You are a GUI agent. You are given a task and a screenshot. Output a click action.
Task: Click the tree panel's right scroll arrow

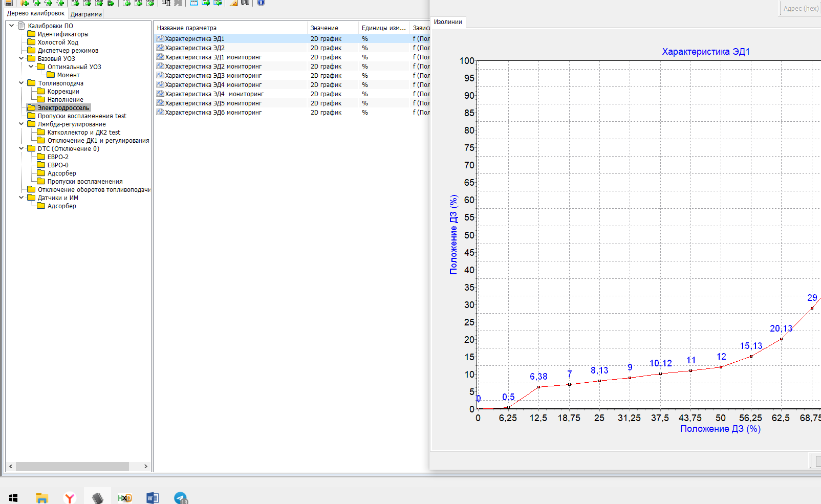pos(146,466)
